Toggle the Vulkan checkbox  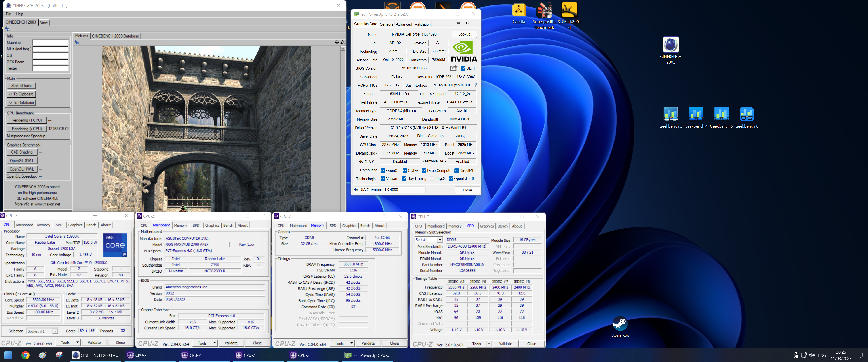383,179
